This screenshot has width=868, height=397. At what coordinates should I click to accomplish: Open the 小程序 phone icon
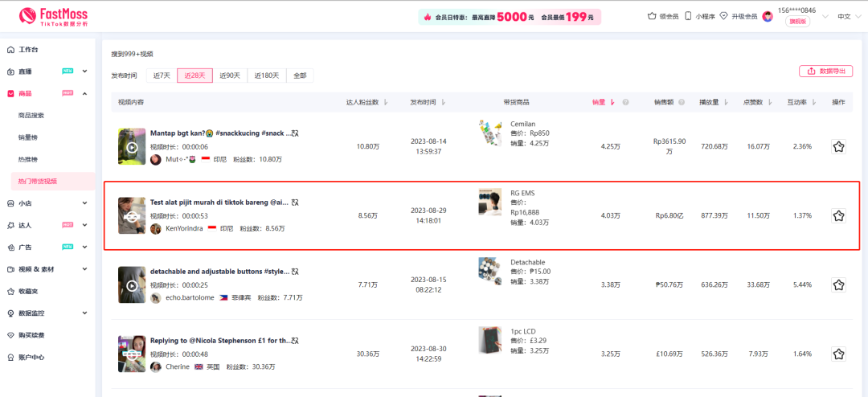pos(688,16)
